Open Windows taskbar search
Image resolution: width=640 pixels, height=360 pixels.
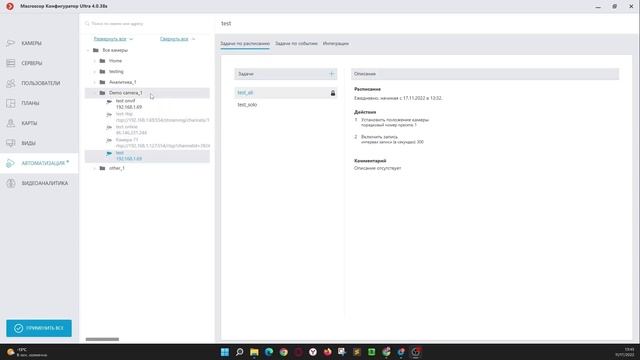point(240,352)
